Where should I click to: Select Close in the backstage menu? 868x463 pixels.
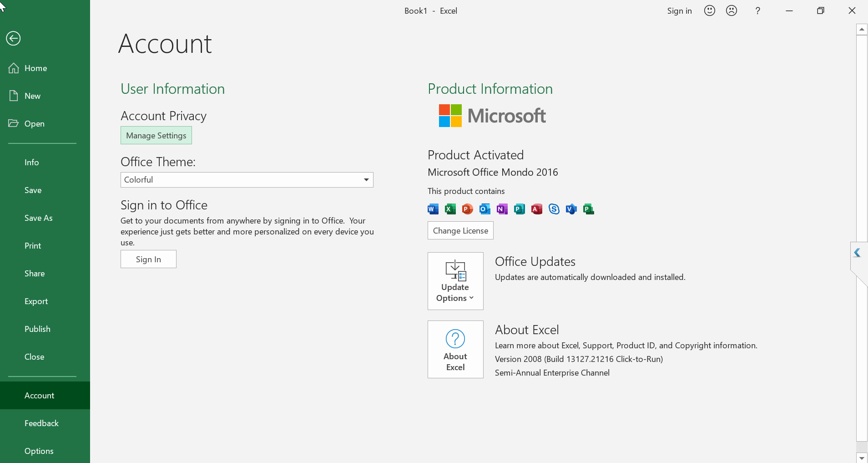coord(45,357)
